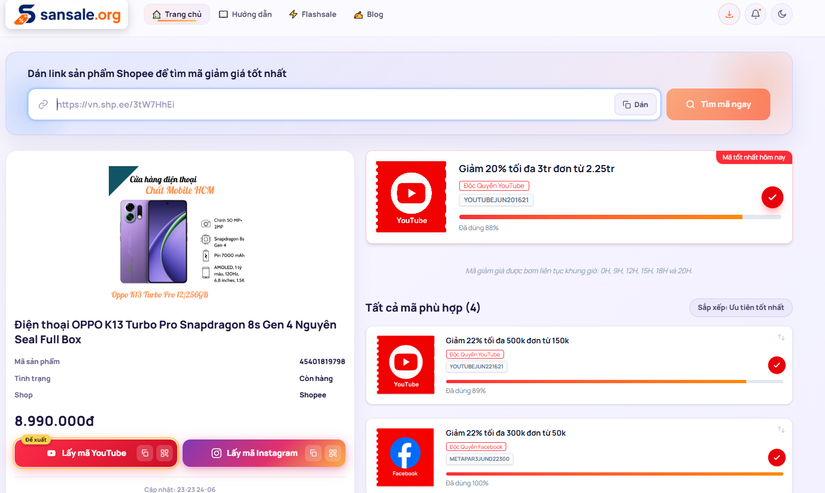This screenshot has height=493, width=825.
Task: Click Độc Quyền YouTube tag on 500k voucher
Action: pyautogui.click(x=475, y=354)
